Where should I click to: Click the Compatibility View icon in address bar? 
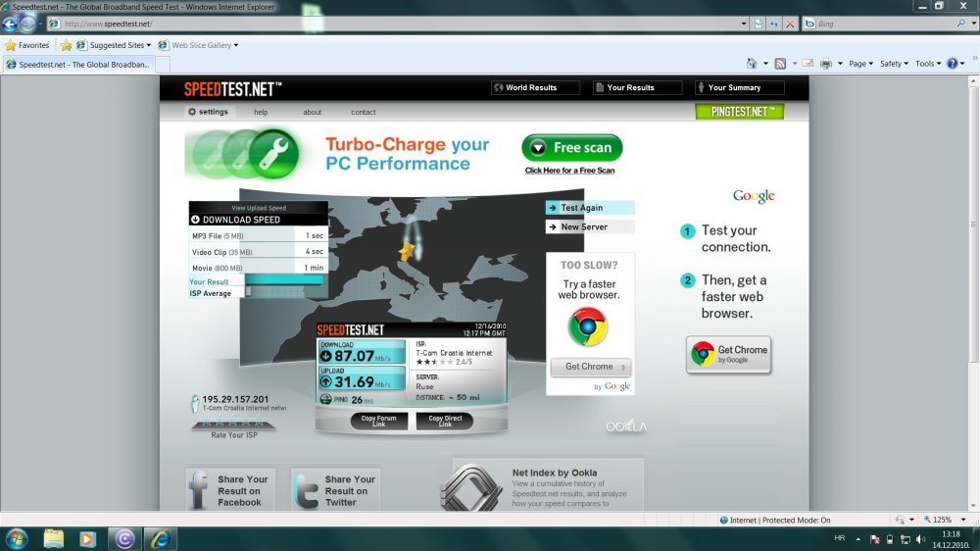[x=759, y=24]
